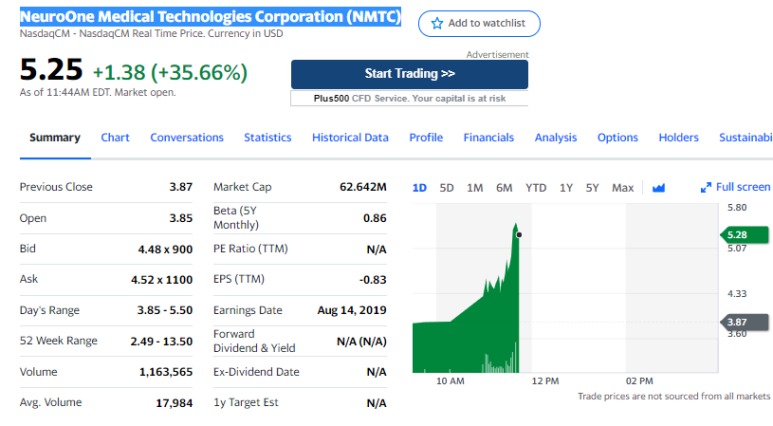Image resolution: width=773 pixels, height=426 pixels.
Task: Click the black dot at the chart's latest point
Action: (x=519, y=235)
